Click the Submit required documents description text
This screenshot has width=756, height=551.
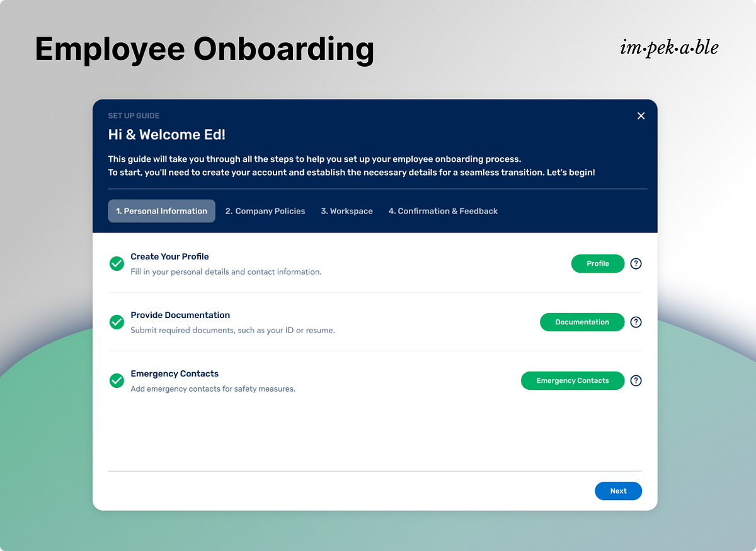click(x=232, y=330)
